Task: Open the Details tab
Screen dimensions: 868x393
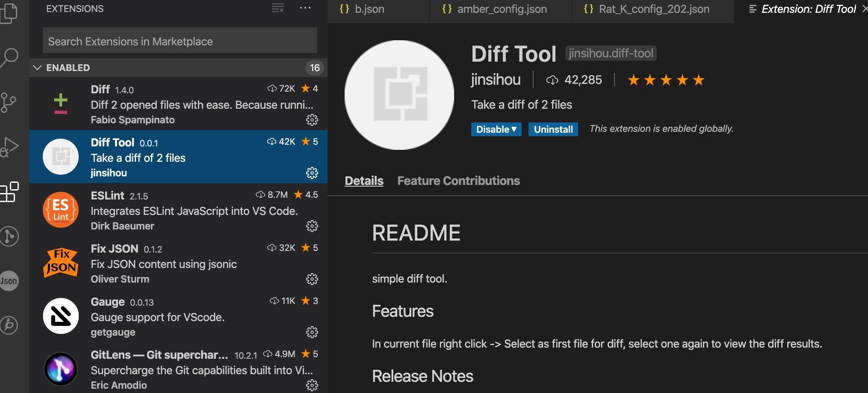Action: (364, 181)
